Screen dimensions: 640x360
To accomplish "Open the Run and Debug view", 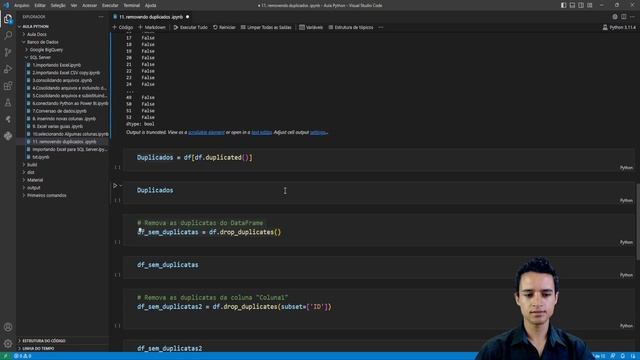I will (x=8, y=69).
